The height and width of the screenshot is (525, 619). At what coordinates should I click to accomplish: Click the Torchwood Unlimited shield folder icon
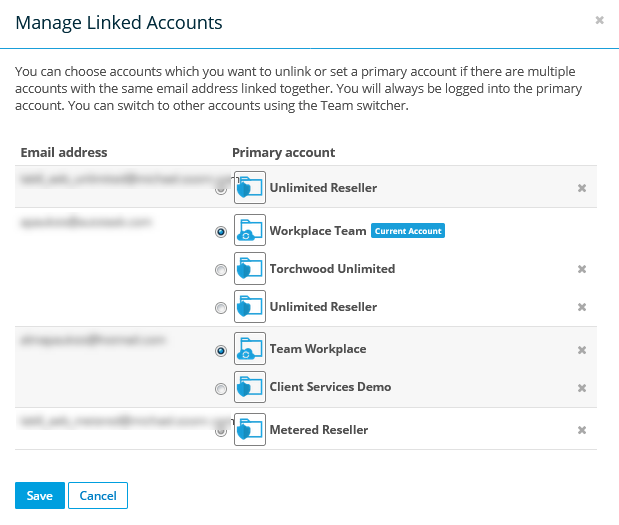coord(249,269)
